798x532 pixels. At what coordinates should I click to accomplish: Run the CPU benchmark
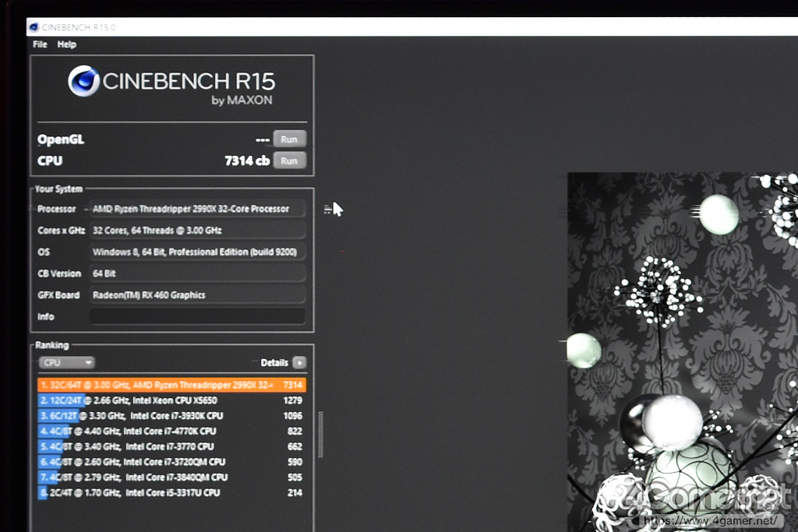coord(289,160)
